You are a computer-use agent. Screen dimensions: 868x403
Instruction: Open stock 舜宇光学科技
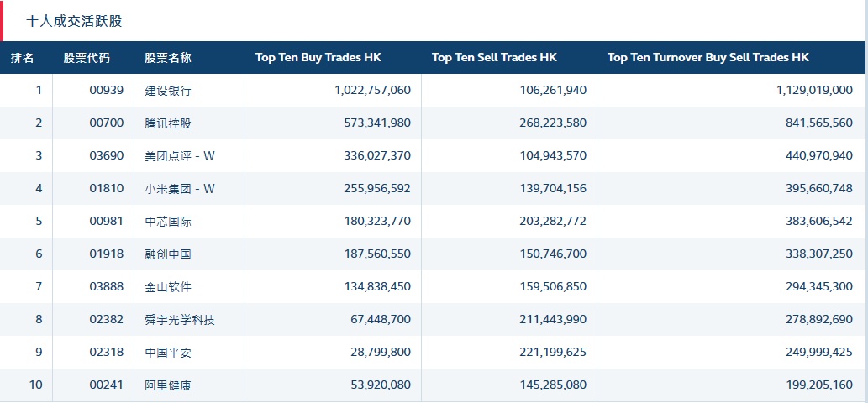(x=180, y=320)
